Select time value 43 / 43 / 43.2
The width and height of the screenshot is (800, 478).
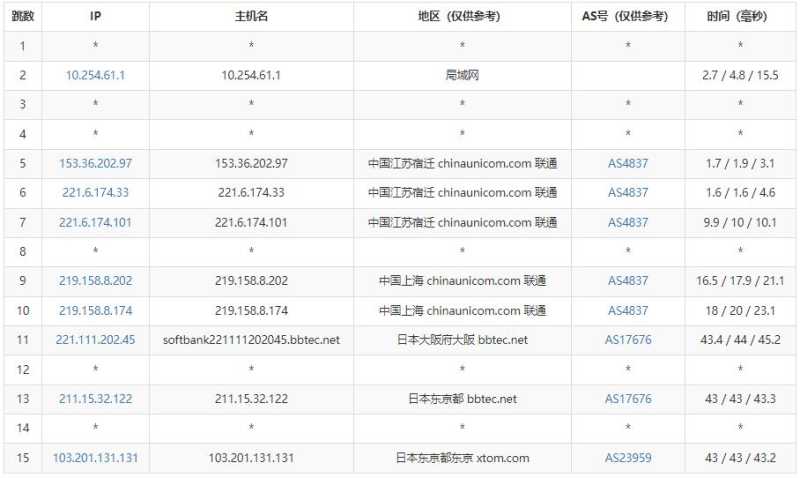740,458
